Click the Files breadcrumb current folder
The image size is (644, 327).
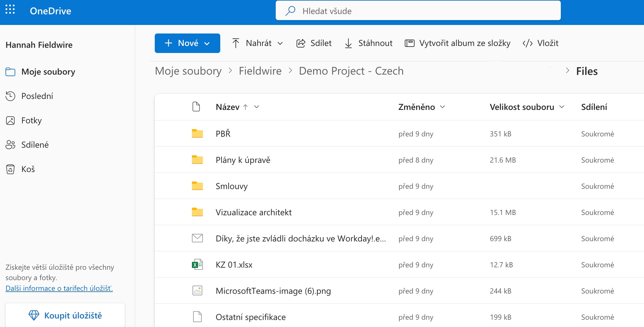click(x=587, y=71)
